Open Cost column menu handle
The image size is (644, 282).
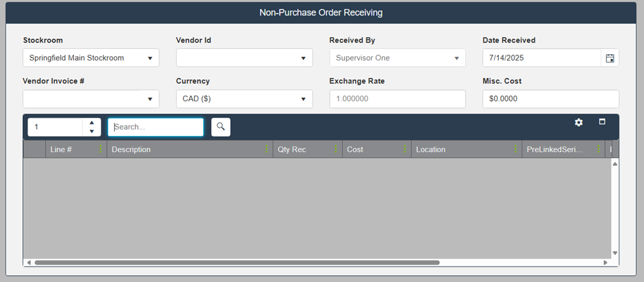[405, 150]
